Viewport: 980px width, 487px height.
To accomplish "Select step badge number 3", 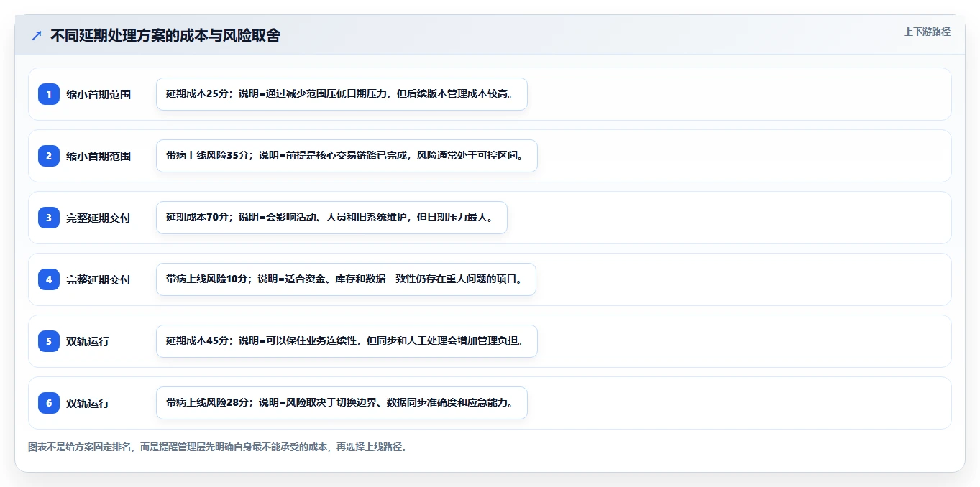I will point(49,218).
